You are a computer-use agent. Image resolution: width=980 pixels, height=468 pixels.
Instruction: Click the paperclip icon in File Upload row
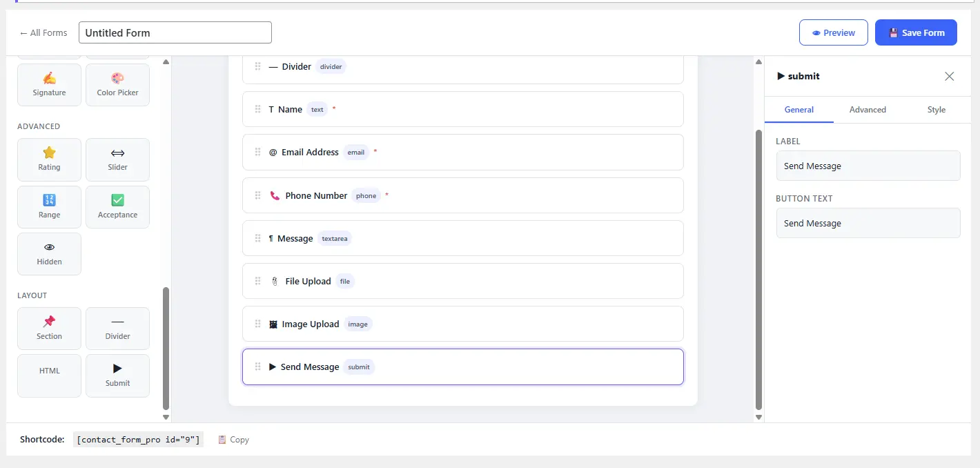click(x=274, y=281)
